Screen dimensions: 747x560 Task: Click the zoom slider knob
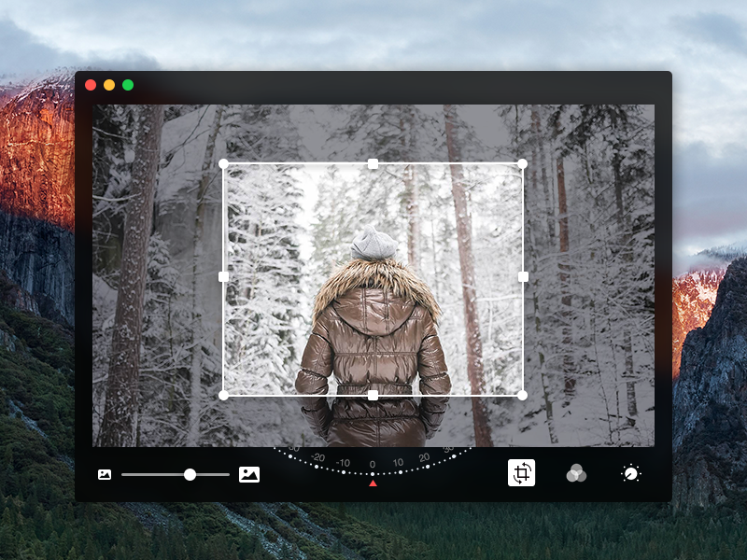[190, 474]
